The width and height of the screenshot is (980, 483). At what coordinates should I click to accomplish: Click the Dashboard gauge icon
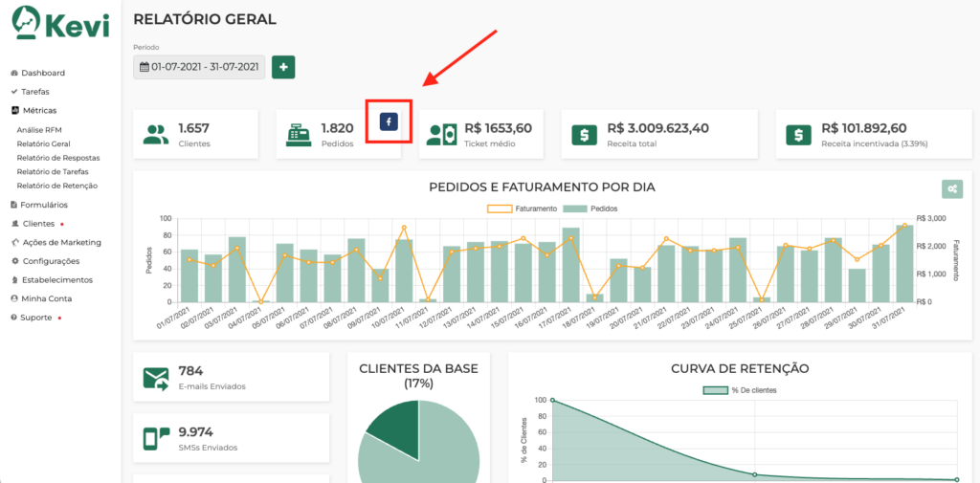(x=14, y=73)
